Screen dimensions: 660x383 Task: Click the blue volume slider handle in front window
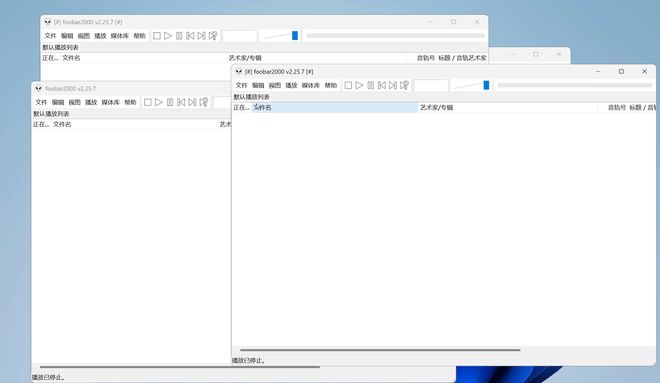(486, 85)
